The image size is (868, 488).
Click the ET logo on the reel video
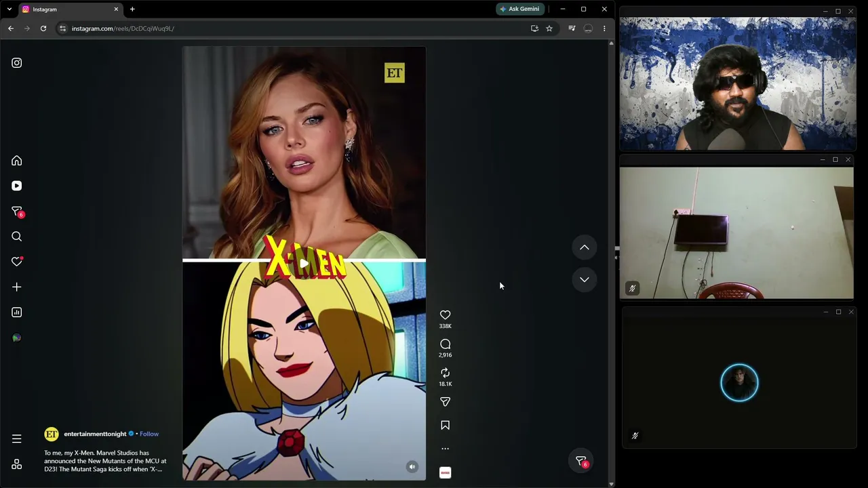(x=394, y=73)
